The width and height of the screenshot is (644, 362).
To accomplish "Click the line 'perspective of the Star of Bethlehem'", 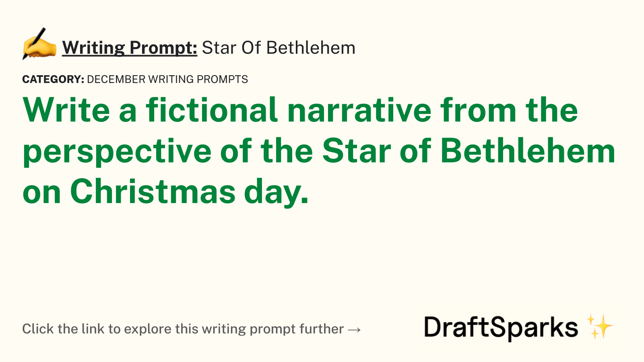I will (x=319, y=152).
